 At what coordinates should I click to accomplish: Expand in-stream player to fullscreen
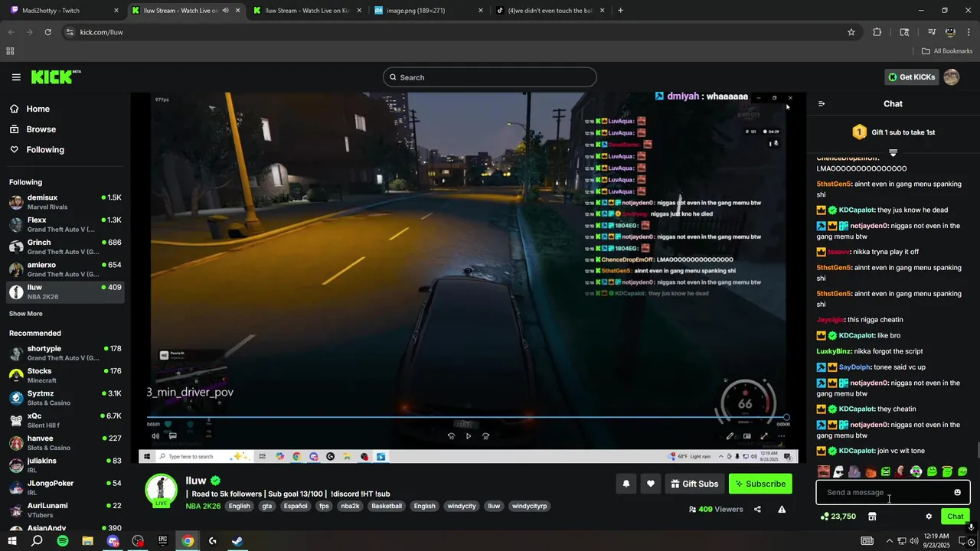[764, 436]
